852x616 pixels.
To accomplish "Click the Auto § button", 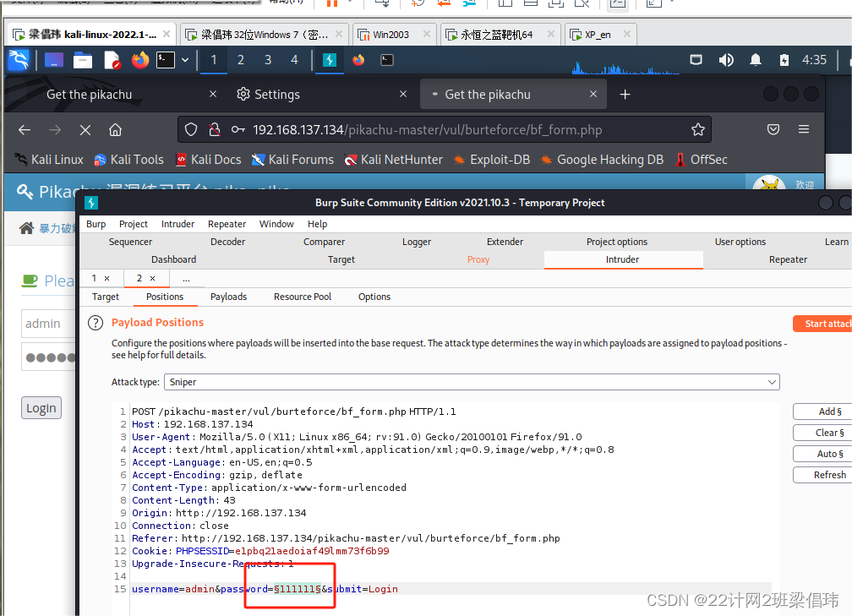I will pyautogui.click(x=823, y=454).
